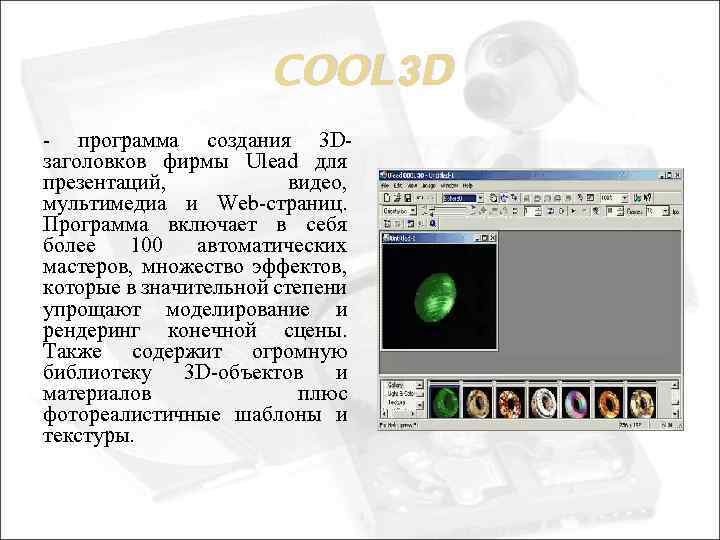The width and height of the screenshot is (720, 540).
Task: Choose the red-speckled torus thumbnail
Action: pyautogui.click(x=510, y=402)
